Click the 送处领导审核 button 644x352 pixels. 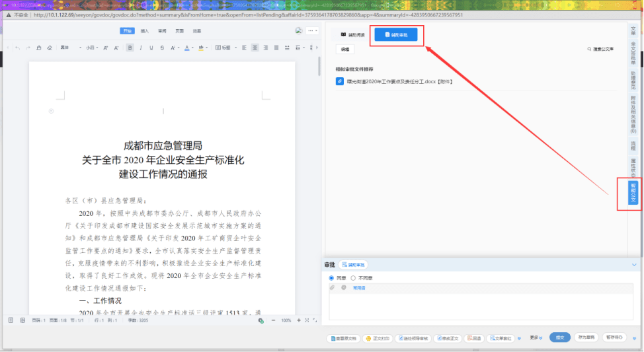413,338
